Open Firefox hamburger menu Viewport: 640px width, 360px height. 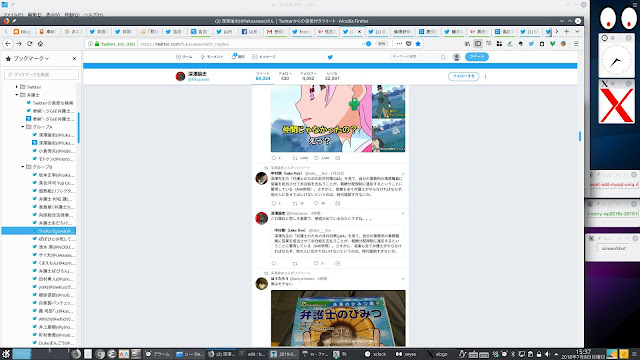point(576,44)
